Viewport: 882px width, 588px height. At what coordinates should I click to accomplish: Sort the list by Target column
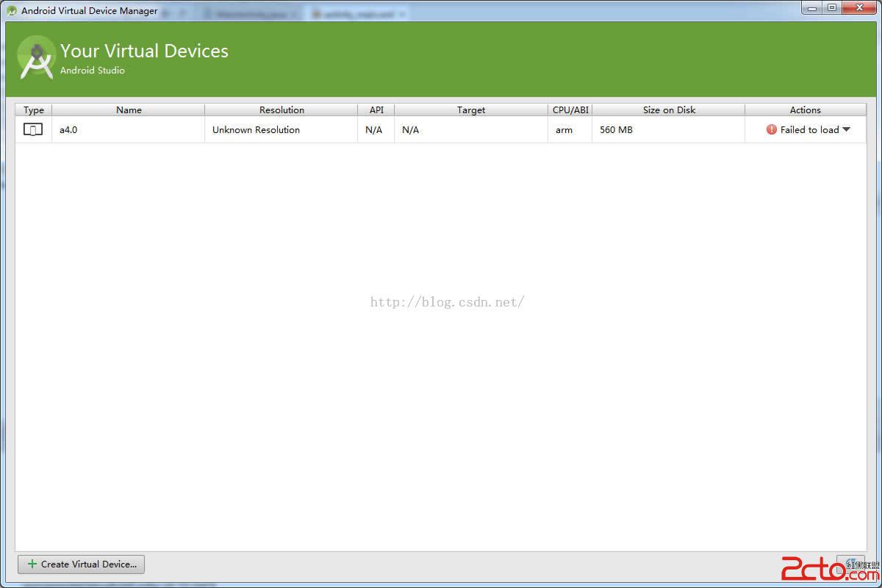click(x=471, y=110)
